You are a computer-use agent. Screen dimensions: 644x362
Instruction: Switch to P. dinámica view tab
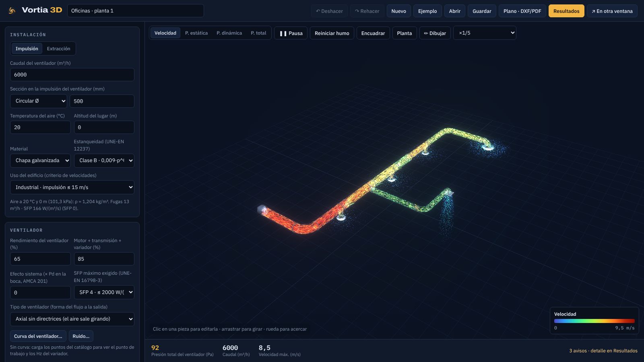point(229,33)
